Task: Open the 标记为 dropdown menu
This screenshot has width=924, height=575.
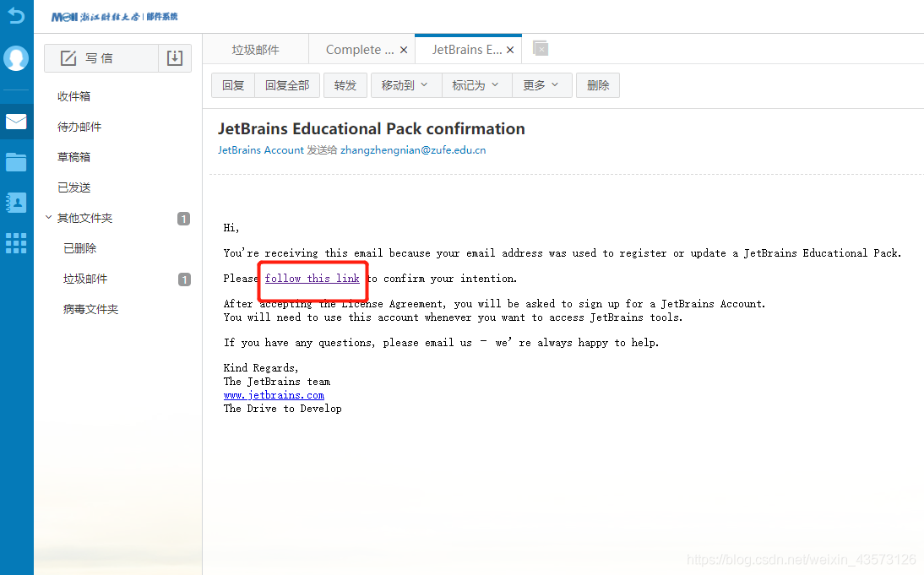Action: pyautogui.click(x=476, y=85)
